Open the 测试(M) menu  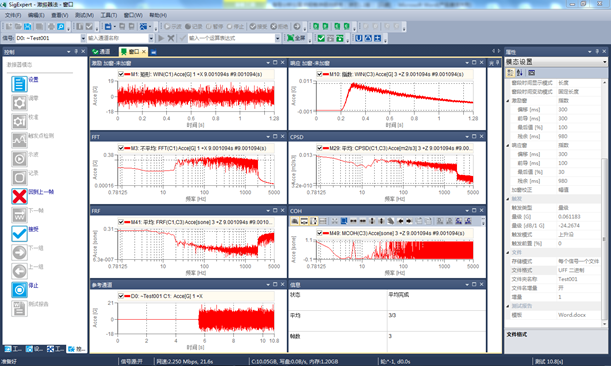[84, 15]
